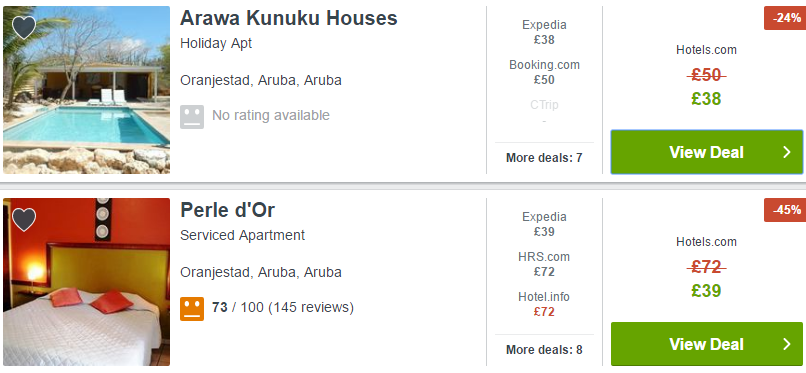
Task: Select Expedia £39 offer for Perle d'Or
Action: (544, 224)
